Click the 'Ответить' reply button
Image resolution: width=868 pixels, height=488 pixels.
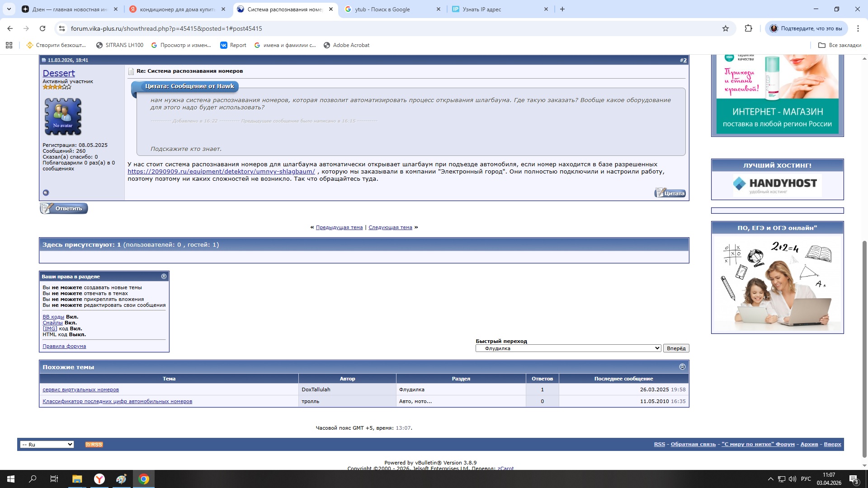[x=64, y=208]
